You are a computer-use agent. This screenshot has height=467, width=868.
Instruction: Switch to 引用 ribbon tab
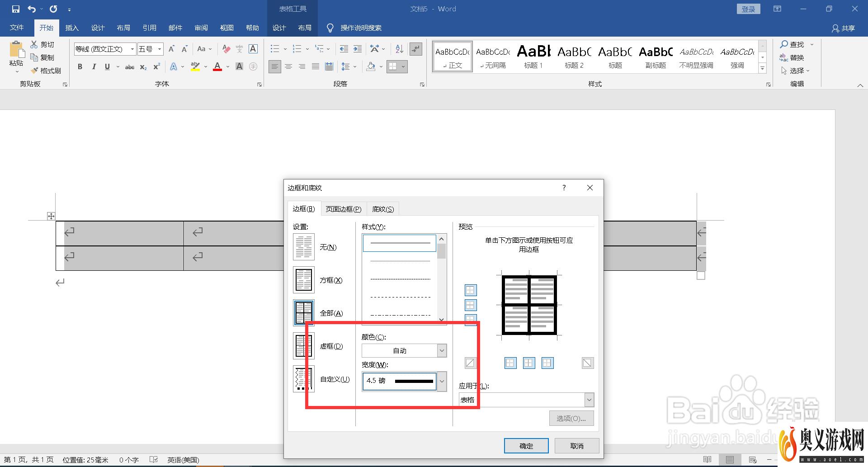[149, 28]
